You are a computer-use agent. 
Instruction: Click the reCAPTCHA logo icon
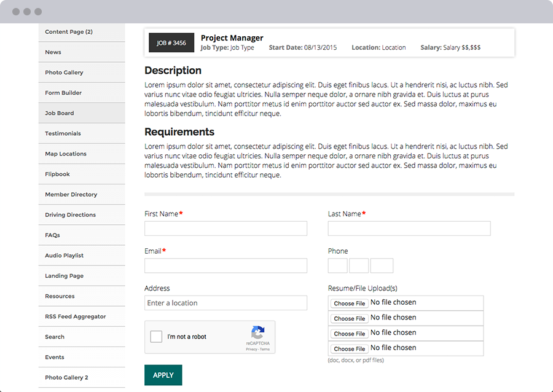coord(258,332)
